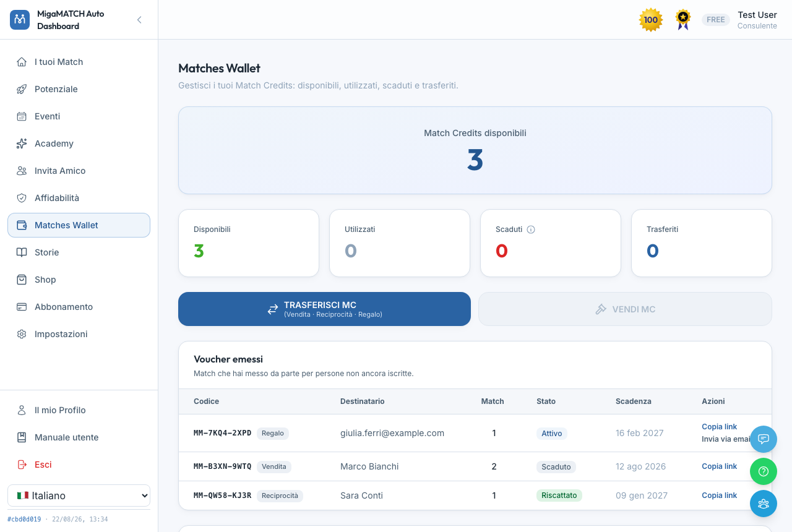Viewport: 792px width, 532px height.
Task: Click the transfer arrows icon in Trasferisci MC
Action: (273, 309)
